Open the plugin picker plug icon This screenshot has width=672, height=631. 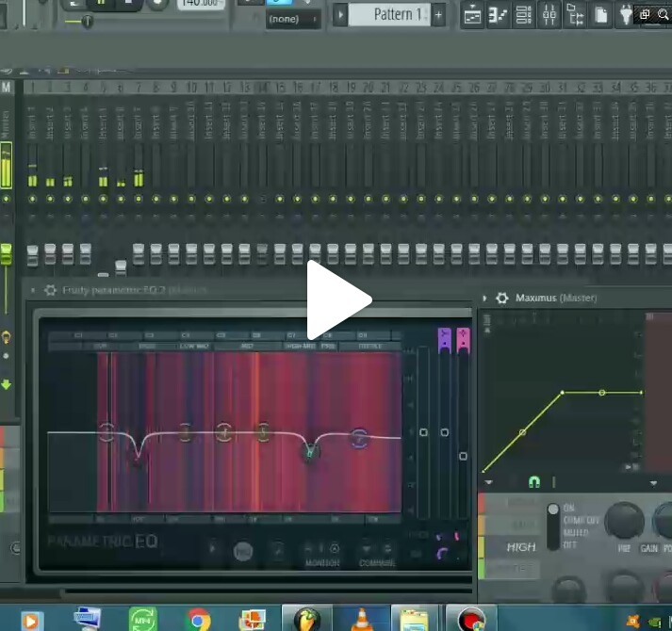click(x=625, y=16)
